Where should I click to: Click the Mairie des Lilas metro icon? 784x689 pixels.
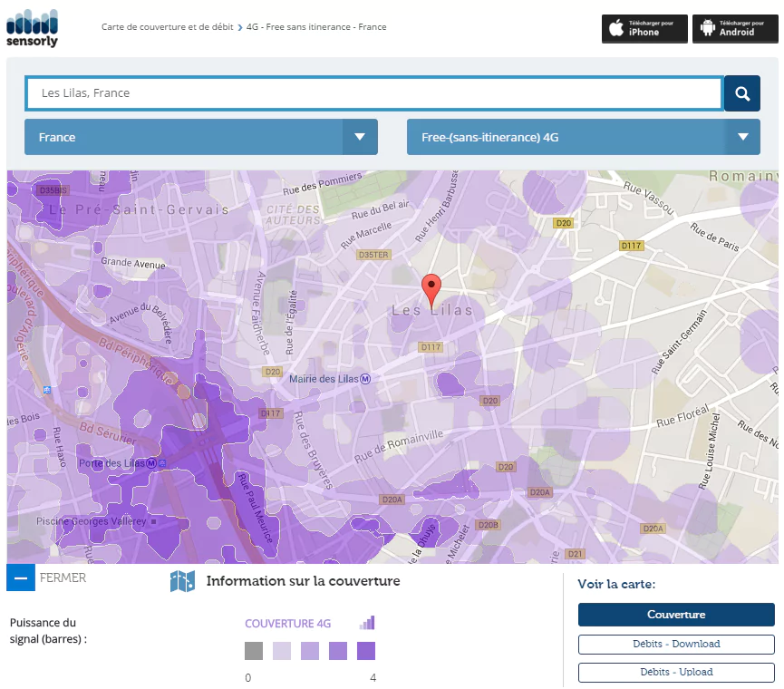coord(366,379)
